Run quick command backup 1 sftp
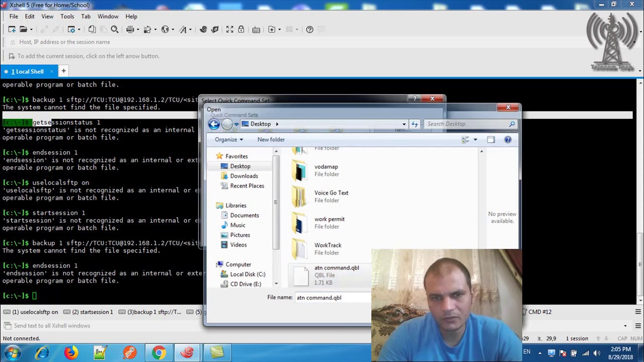Viewport: 644px width, 362px height. [x=149, y=312]
